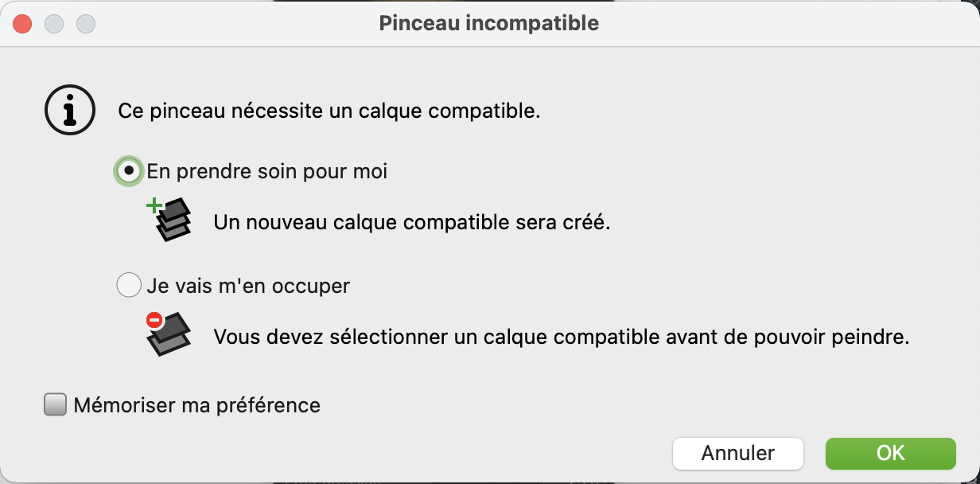Select the "En prendre soin pour moi" radio button
Screen dimensions: 980x484
point(128,171)
